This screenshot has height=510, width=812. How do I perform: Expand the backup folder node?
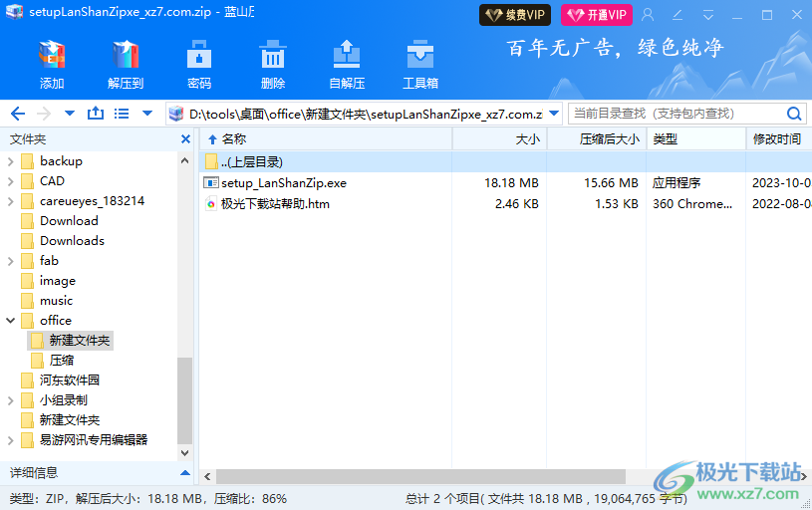pyautogui.click(x=10, y=161)
